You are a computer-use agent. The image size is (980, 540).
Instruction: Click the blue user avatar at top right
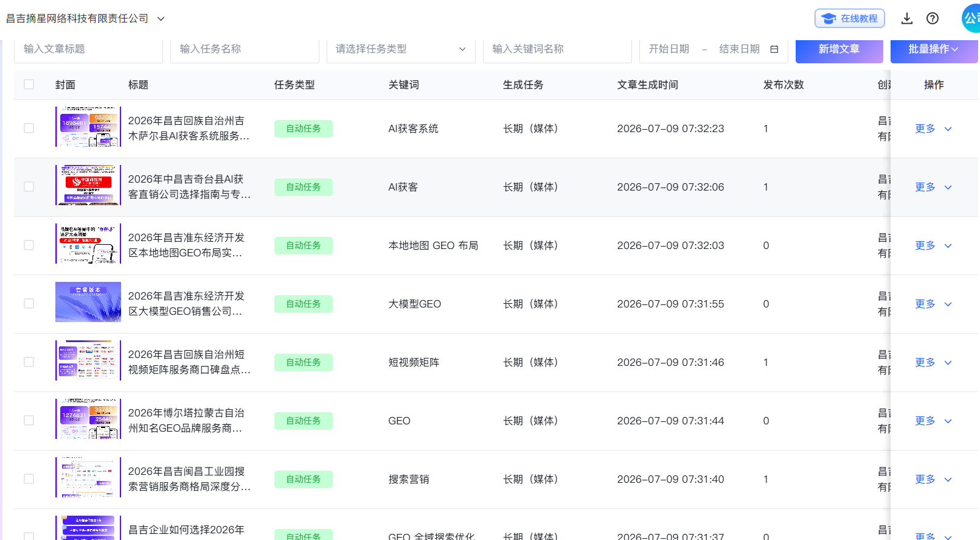pyautogui.click(x=971, y=18)
